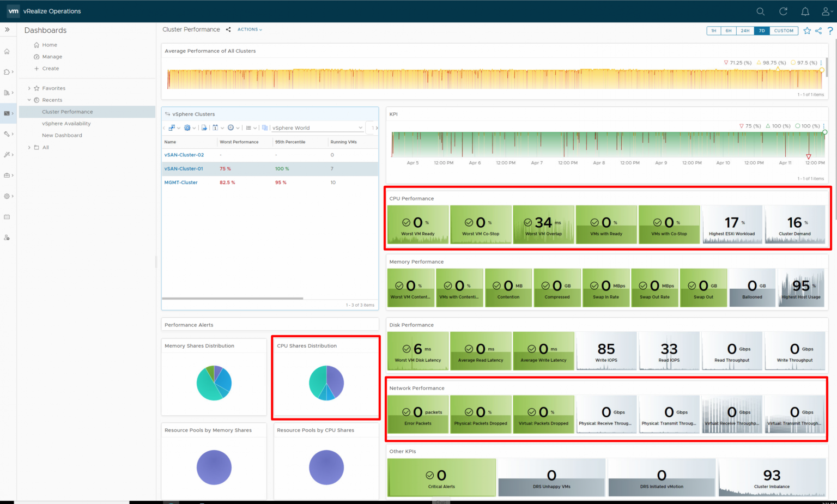837x504 pixels.
Task: Open the ACTIONS dropdown
Action: click(x=249, y=29)
